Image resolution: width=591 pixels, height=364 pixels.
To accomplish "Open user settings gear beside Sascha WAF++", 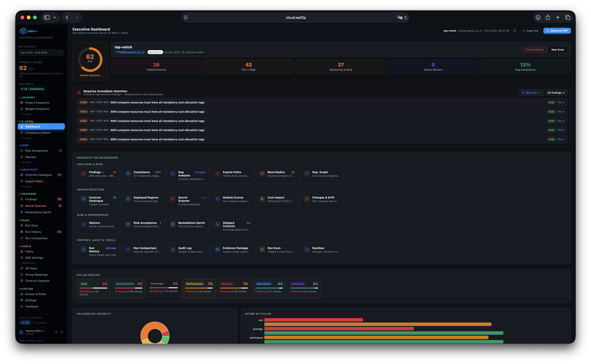I will click(x=56, y=332).
